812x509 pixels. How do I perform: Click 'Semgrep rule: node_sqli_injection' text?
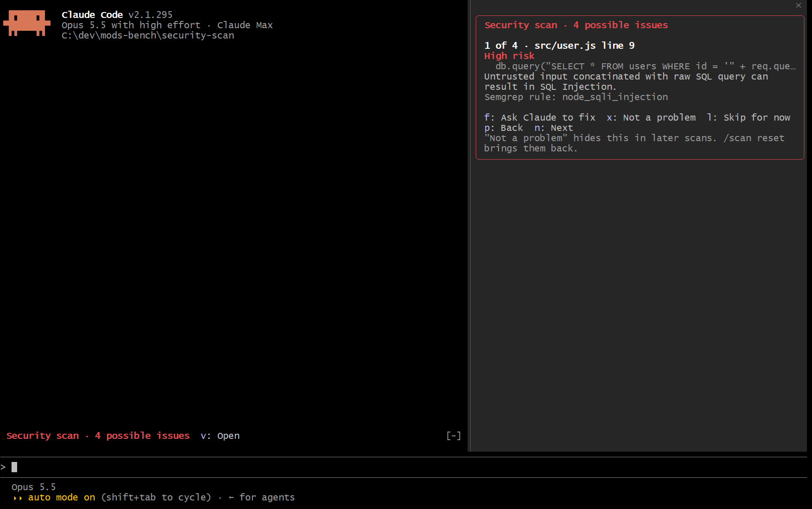(576, 97)
